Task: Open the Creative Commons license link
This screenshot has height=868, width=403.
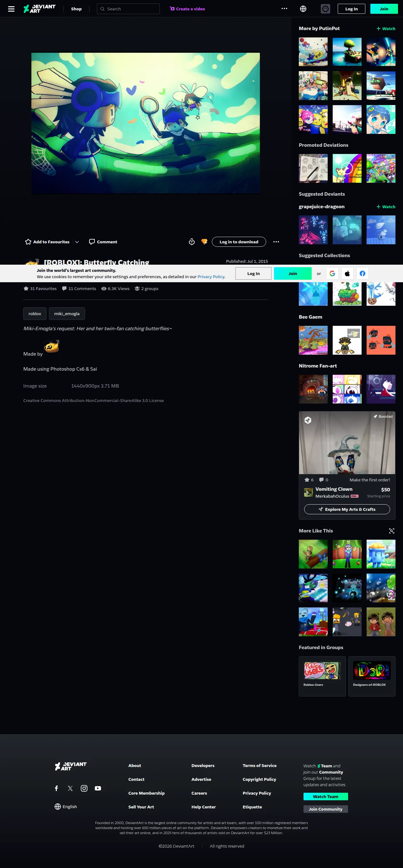Action: (94, 400)
